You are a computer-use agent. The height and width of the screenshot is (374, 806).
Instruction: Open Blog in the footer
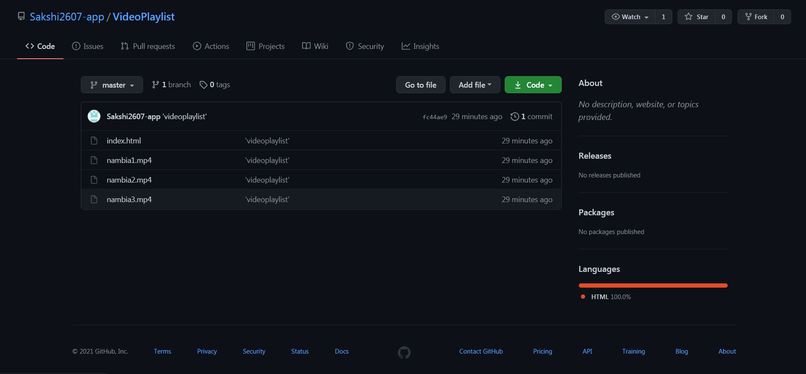[x=682, y=351]
